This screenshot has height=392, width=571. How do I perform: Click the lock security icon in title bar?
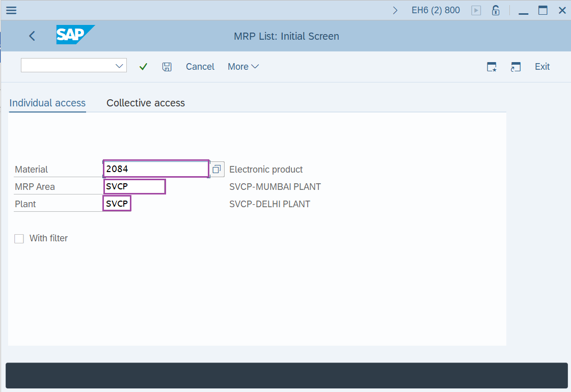495,10
